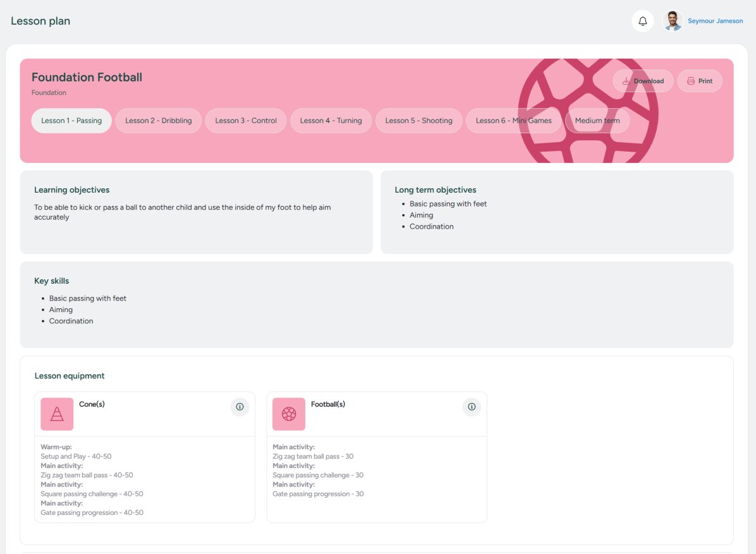
Task: Print the lesson plan
Action: [x=699, y=81]
